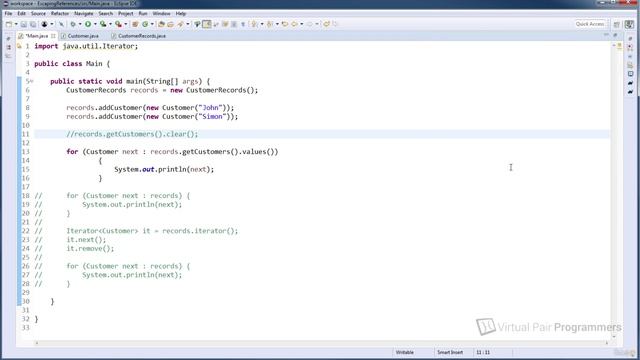
Task: Switch to the Customer.java tab
Action: pyautogui.click(x=83, y=36)
